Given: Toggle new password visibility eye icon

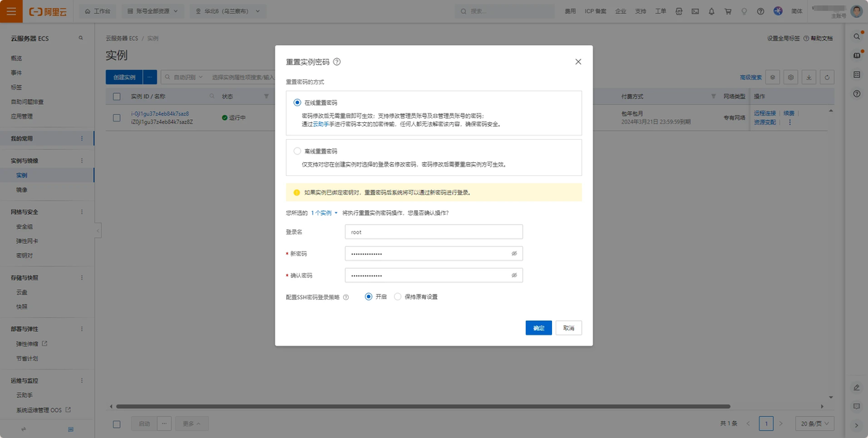Looking at the screenshot, I should tap(513, 253).
